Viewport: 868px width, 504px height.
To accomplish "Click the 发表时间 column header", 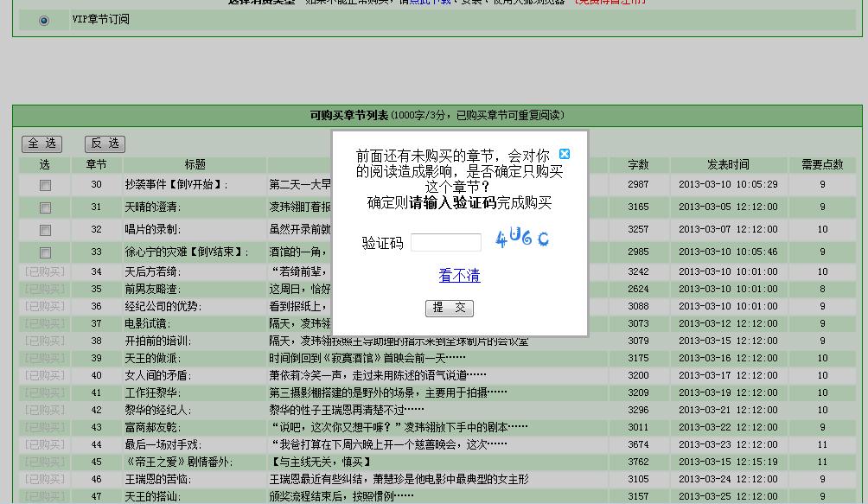I will click(x=727, y=164).
